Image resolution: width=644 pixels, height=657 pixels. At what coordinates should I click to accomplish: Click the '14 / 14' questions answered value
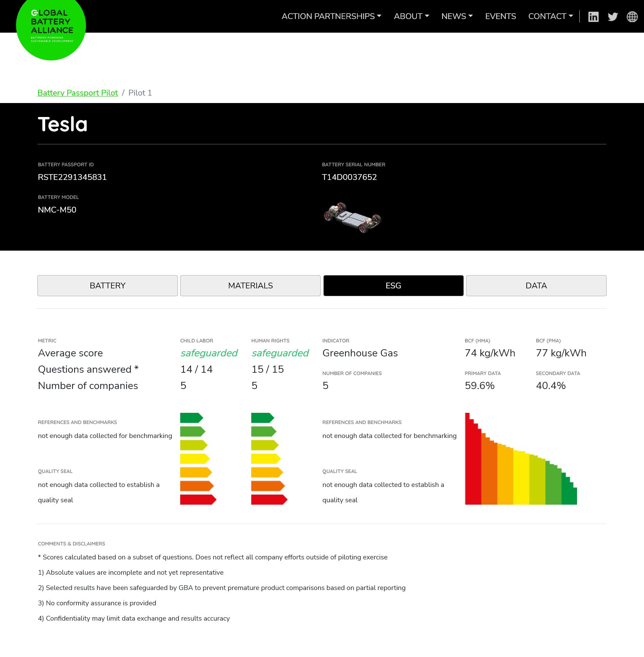(x=197, y=369)
